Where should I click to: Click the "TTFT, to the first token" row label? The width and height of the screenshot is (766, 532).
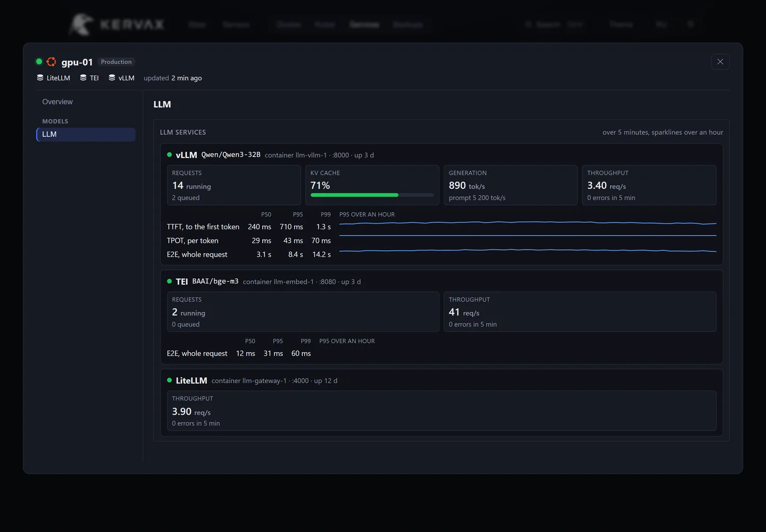point(203,227)
